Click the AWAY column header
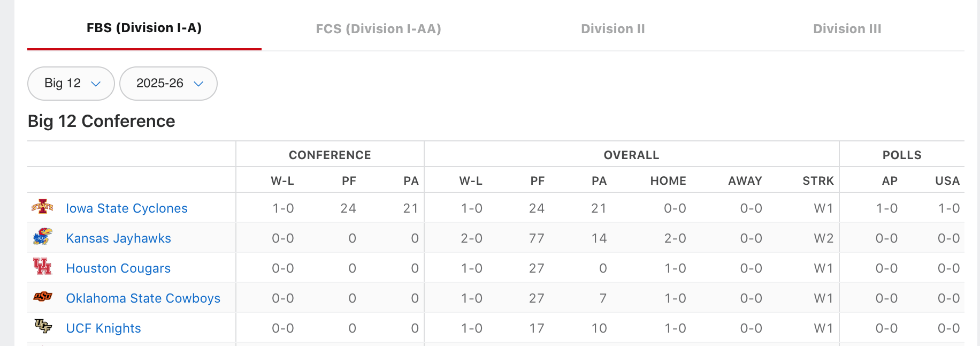This screenshot has width=980, height=346. [745, 181]
